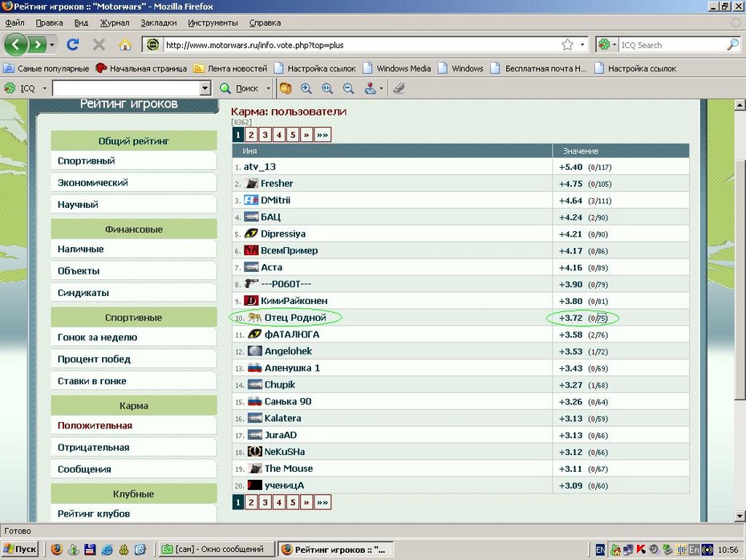Open the address bar history dropdown
This screenshot has height=560, width=746.
(583, 45)
